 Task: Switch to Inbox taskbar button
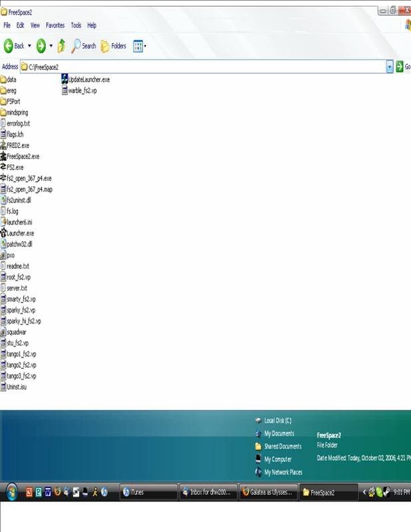[x=208, y=492]
